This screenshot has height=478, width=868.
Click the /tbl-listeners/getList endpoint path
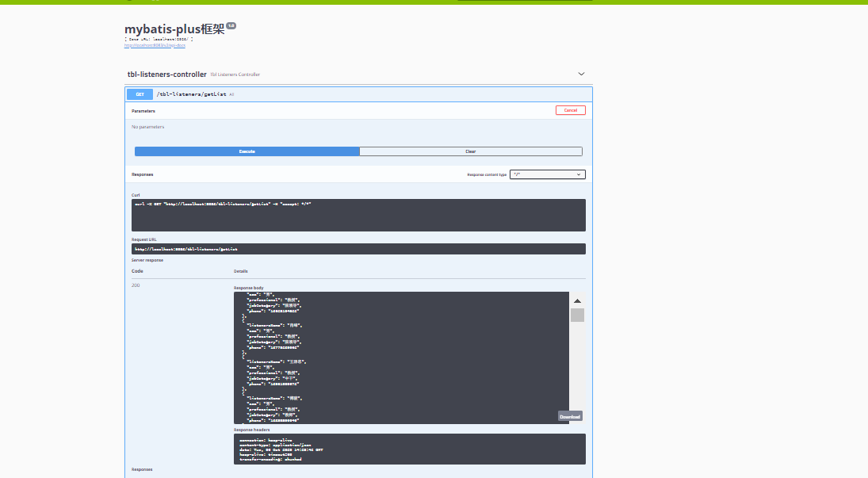(x=192, y=94)
